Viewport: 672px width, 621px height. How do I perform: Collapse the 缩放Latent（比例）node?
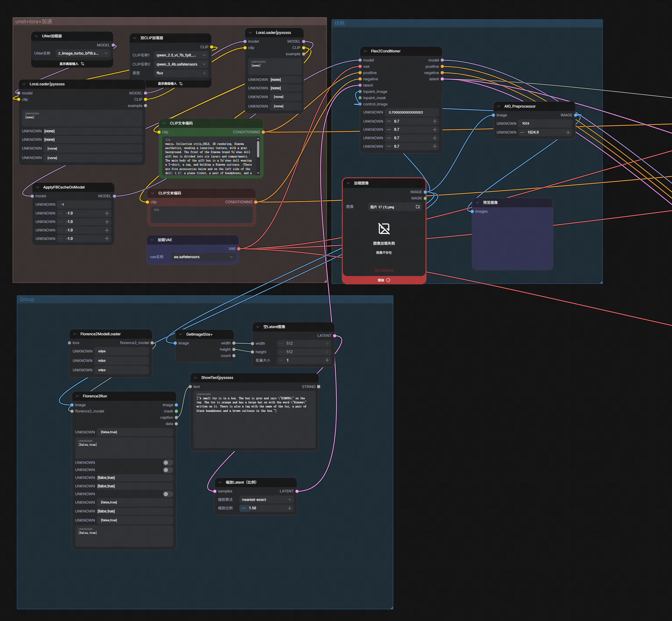[x=220, y=482]
